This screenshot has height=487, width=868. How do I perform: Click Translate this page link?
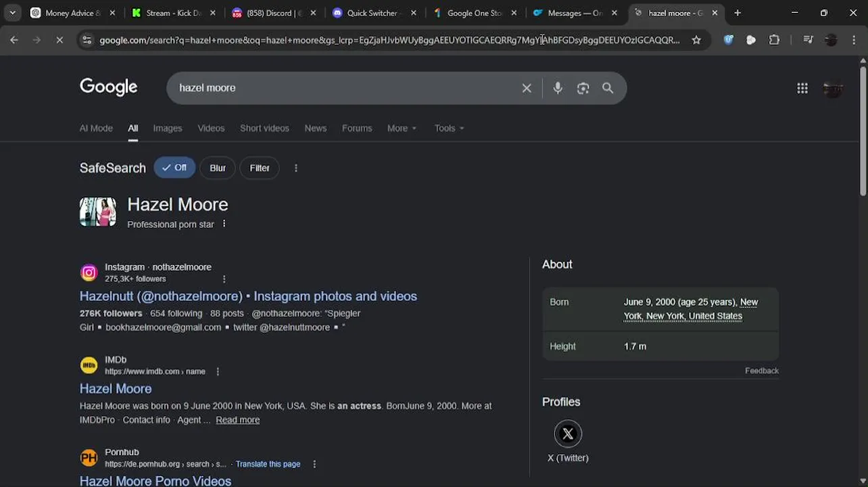(x=268, y=464)
